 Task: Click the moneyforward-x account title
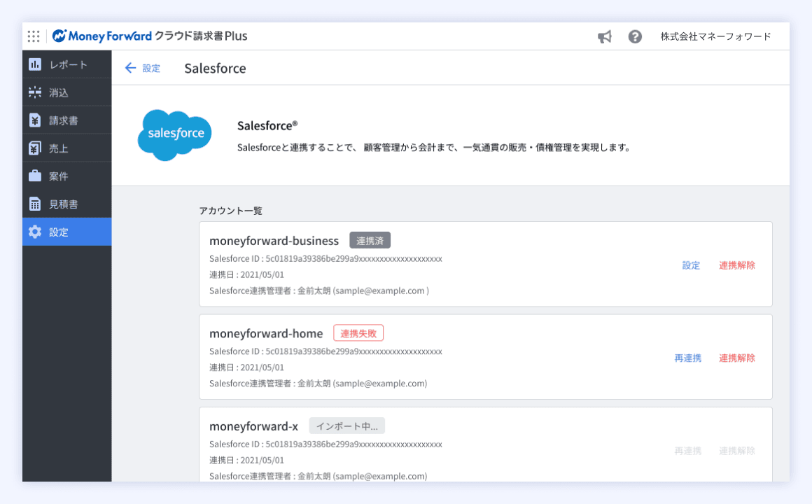(x=253, y=426)
